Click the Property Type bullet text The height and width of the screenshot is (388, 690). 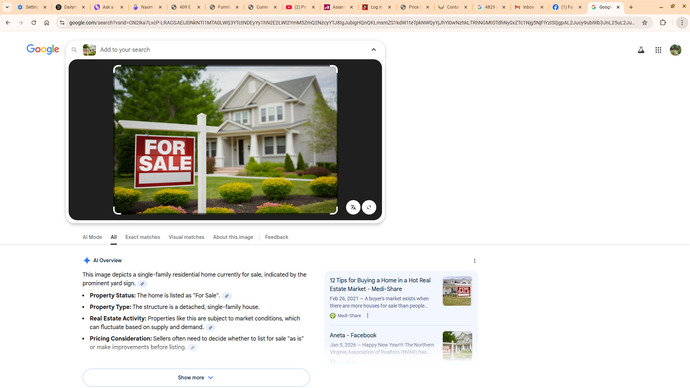coord(175,307)
